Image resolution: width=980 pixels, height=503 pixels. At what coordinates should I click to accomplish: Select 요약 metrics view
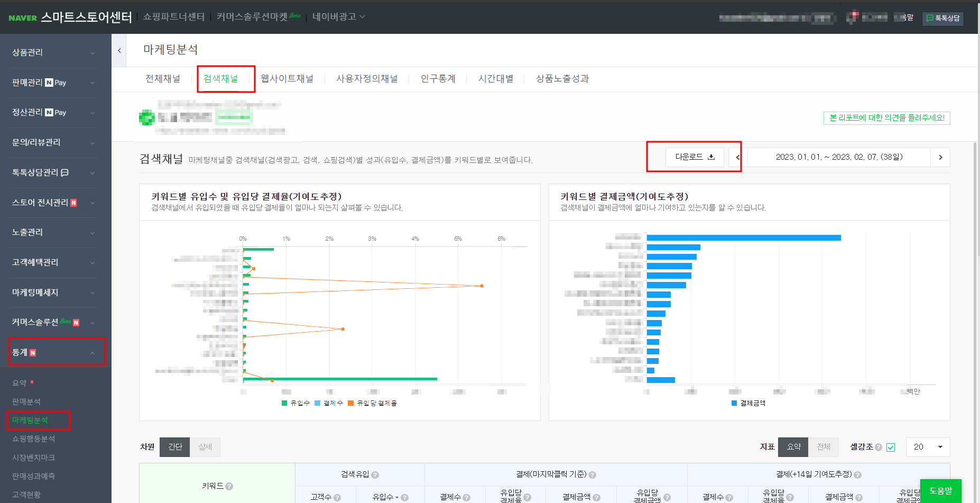(x=794, y=447)
